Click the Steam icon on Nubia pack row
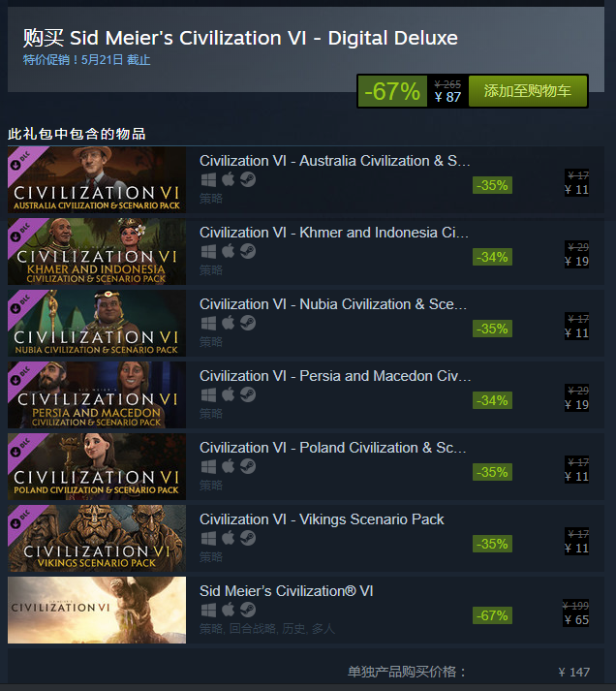 pyautogui.click(x=248, y=323)
